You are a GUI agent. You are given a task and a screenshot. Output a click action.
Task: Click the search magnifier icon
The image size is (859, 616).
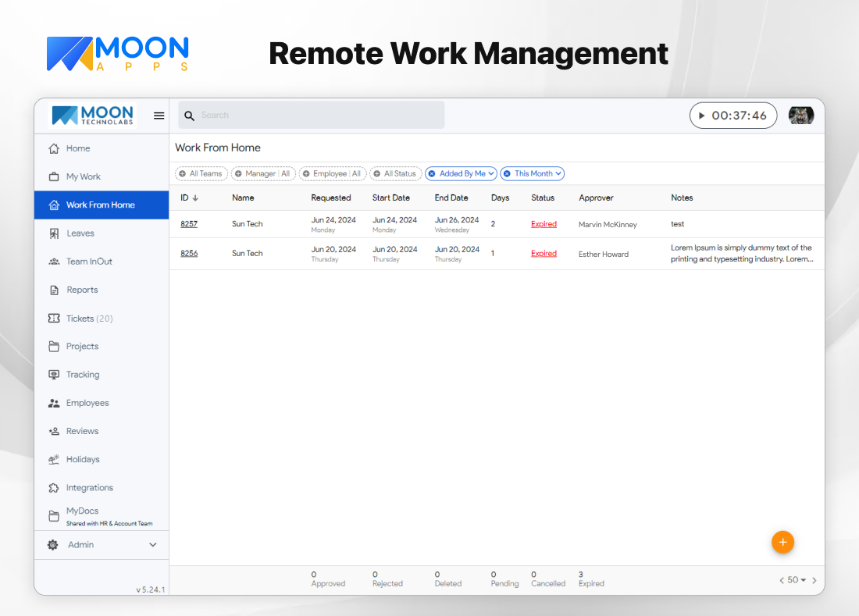coord(189,116)
